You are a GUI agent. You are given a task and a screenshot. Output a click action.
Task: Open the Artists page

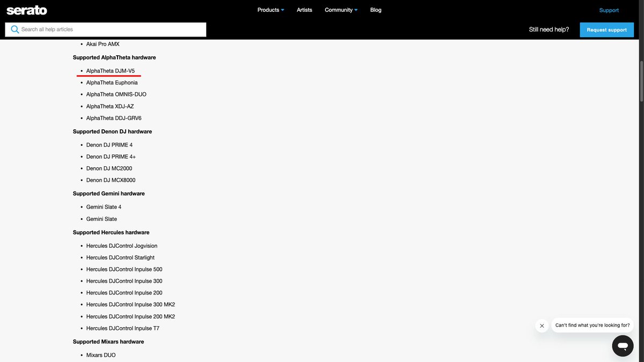click(x=304, y=10)
